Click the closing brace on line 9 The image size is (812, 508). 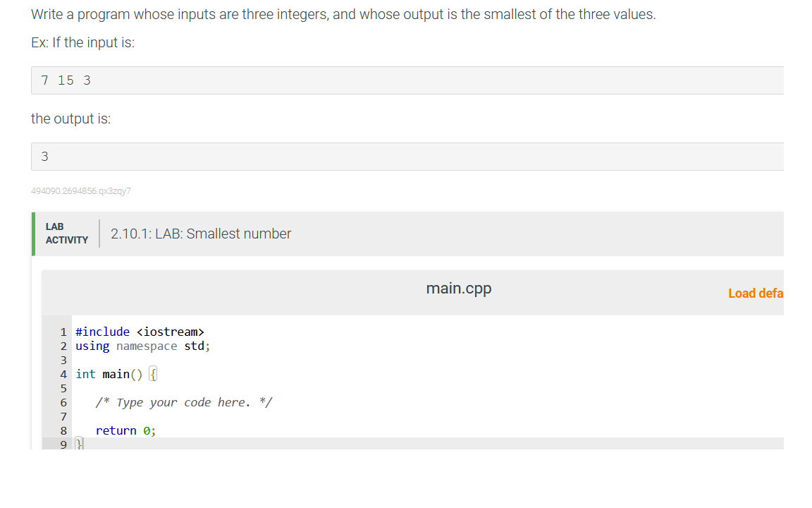(x=79, y=445)
